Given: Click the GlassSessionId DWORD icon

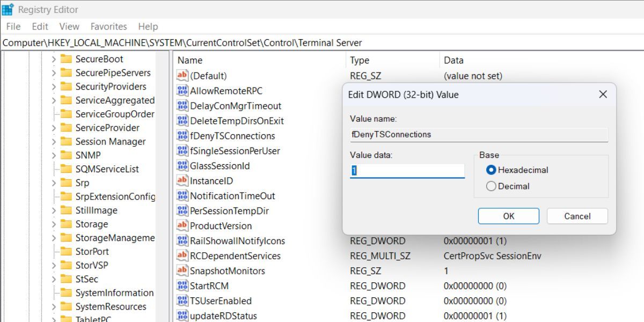Looking at the screenshot, I should (182, 166).
